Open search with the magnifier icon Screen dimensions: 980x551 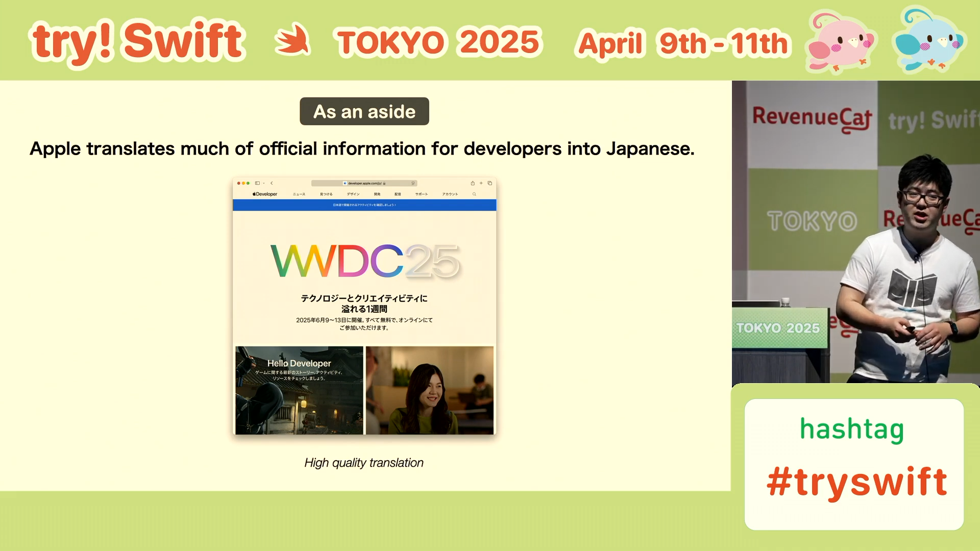pos(474,194)
